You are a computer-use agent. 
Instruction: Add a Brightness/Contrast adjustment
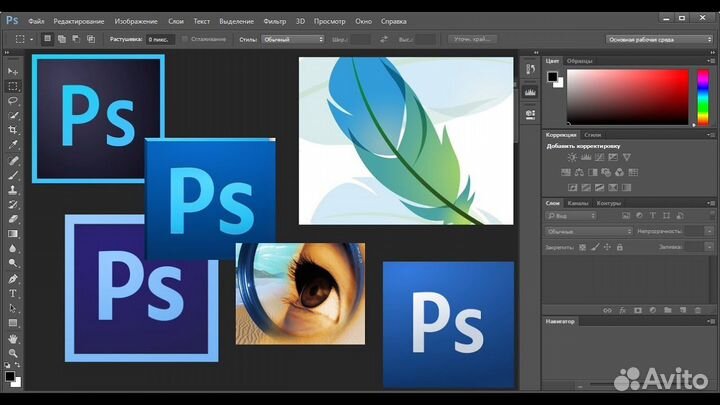(572, 157)
